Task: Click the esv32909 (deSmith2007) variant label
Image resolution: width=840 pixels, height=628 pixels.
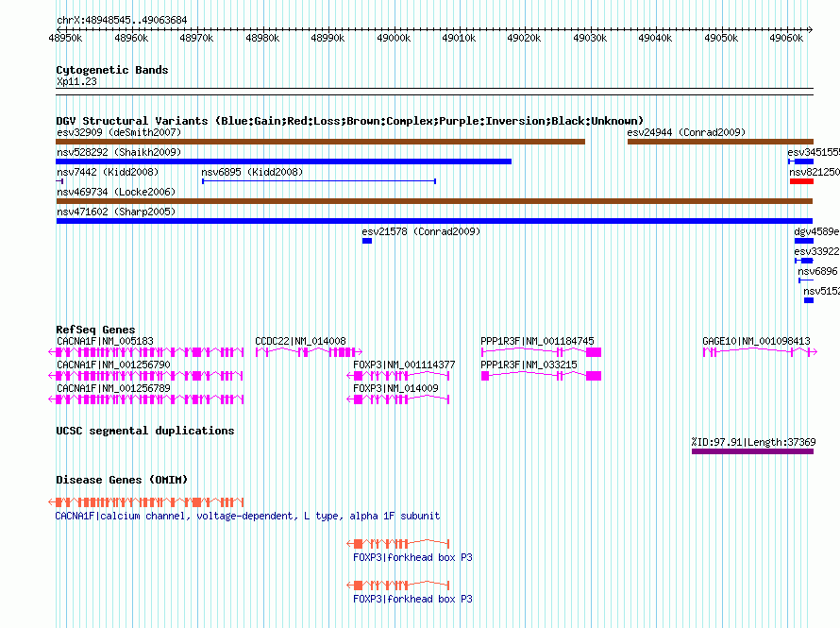Action: 119,132
